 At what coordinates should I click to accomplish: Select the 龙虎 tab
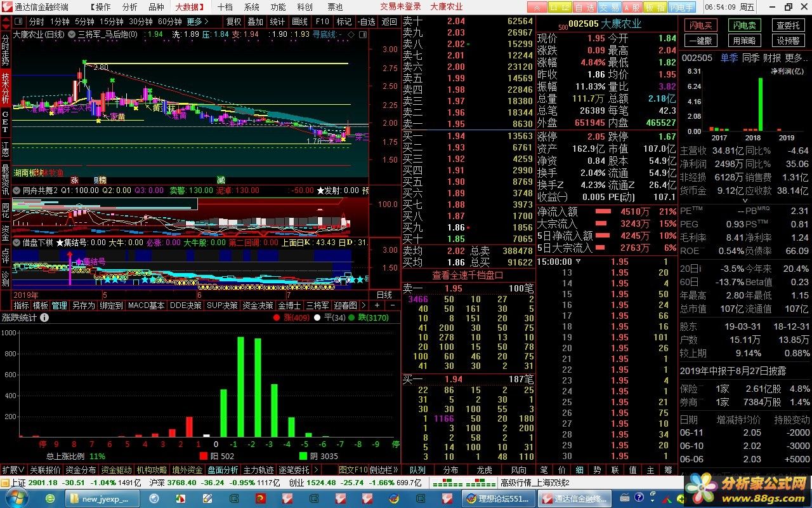[484, 470]
